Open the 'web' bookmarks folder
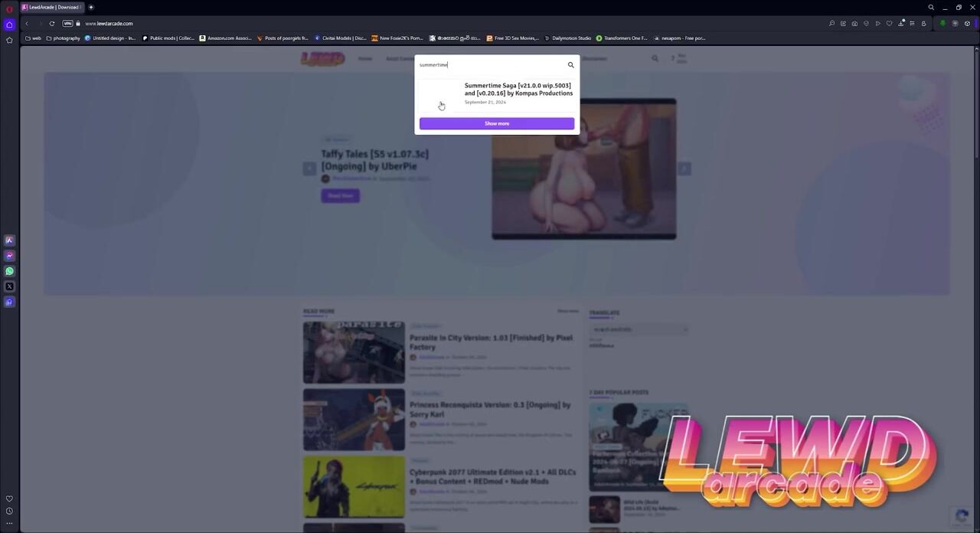This screenshot has width=980, height=533. click(33, 38)
